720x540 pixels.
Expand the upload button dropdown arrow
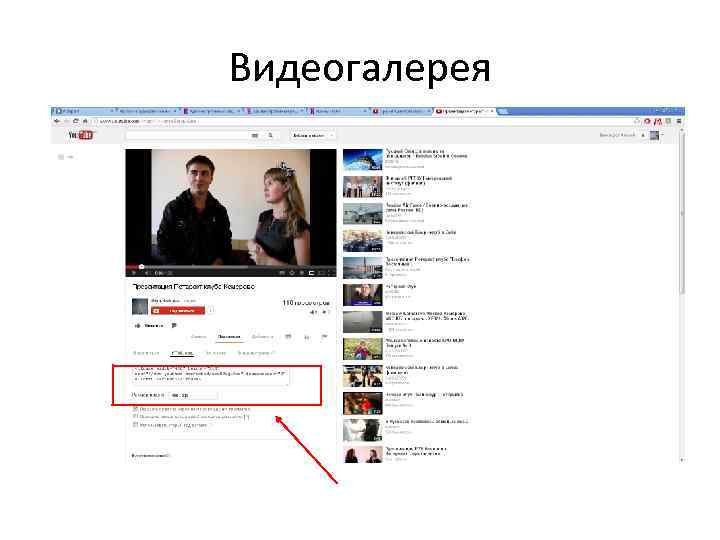click(x=332, y=135)
